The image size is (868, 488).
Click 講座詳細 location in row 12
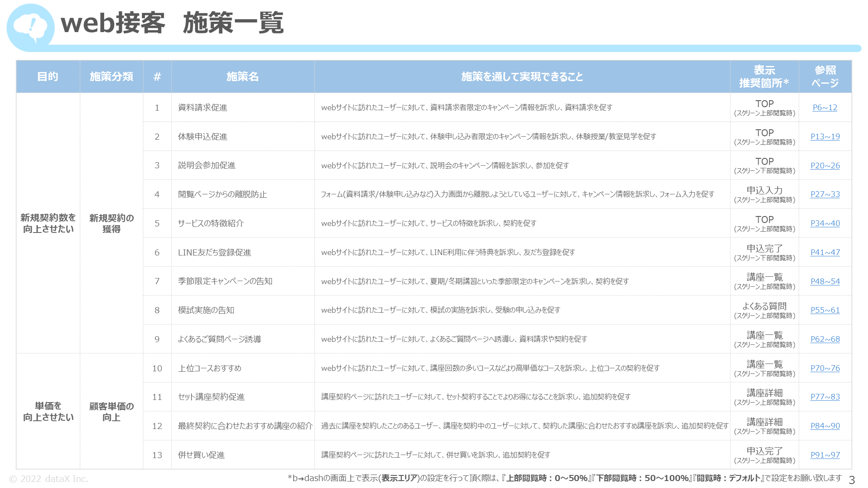(x=764, y=426)
